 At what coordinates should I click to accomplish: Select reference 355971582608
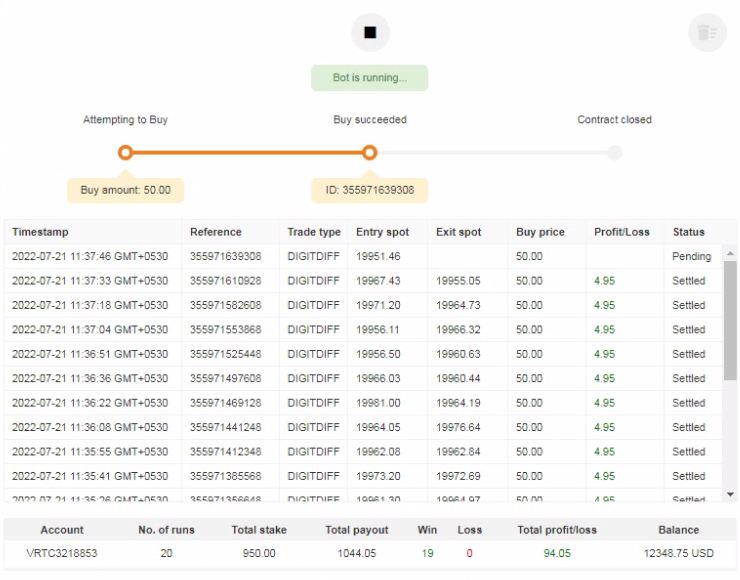(x=226, y=305)
